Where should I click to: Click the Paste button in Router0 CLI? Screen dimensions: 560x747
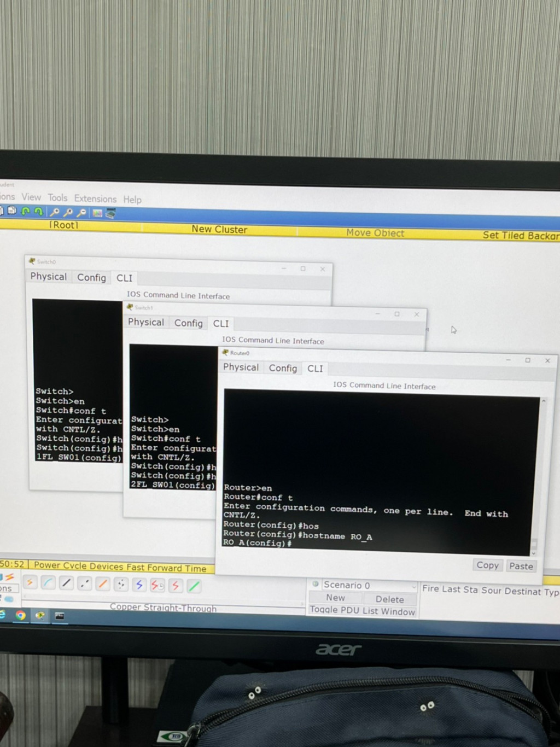pyautogui.click(x=521, y=566)
